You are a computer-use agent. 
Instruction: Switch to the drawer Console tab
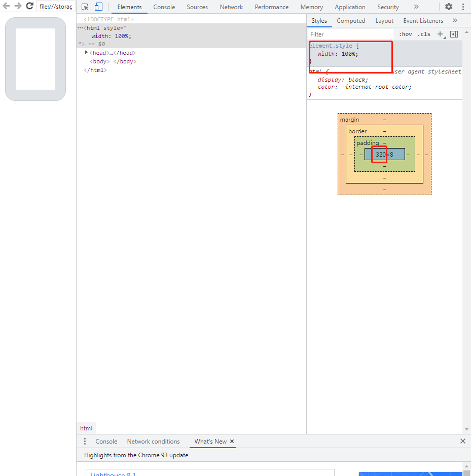point(106,441)
